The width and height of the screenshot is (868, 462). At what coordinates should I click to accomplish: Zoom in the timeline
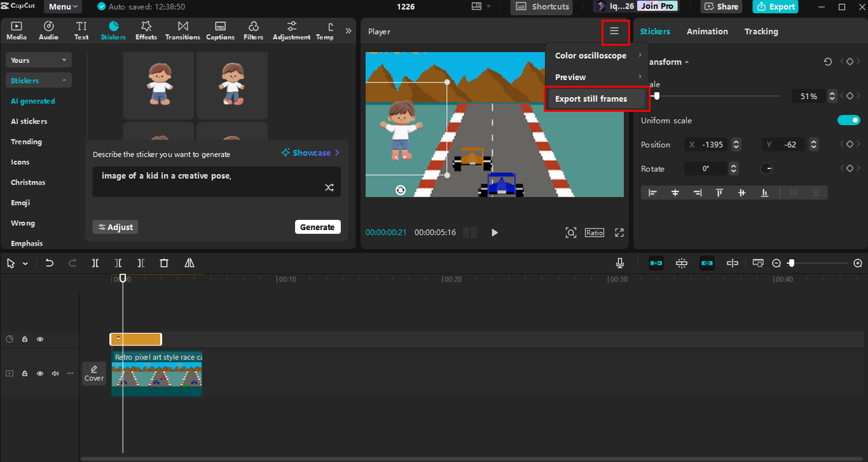[858, 263]
